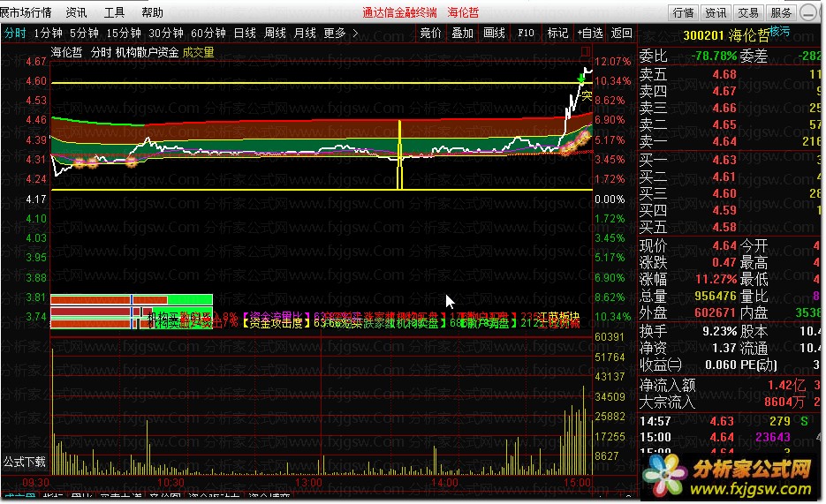Click the 机构散户资金 indicator label
The width and height of the screenshot is (826, 504).
(x=147, y=52)
